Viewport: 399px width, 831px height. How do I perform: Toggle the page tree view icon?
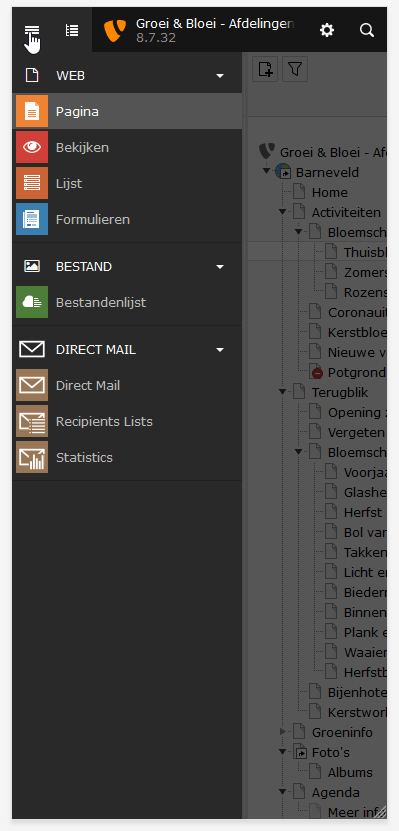click(x=72, y=30)
